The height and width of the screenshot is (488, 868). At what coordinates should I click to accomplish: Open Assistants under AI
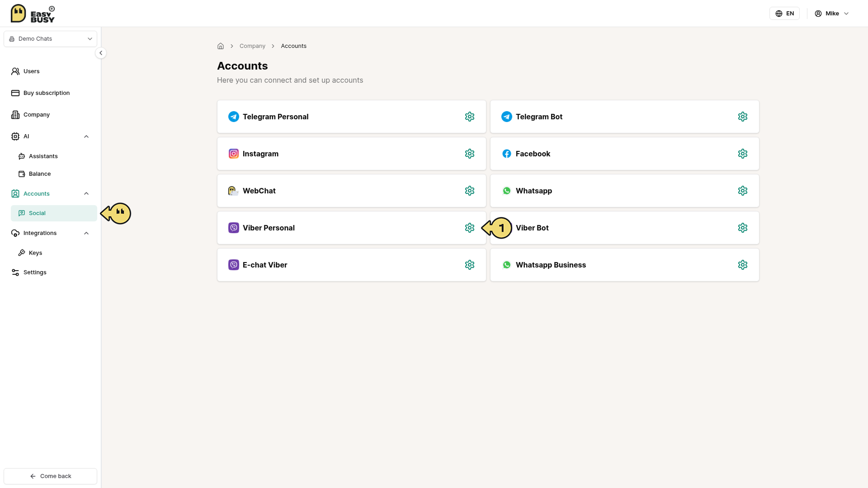54,156
